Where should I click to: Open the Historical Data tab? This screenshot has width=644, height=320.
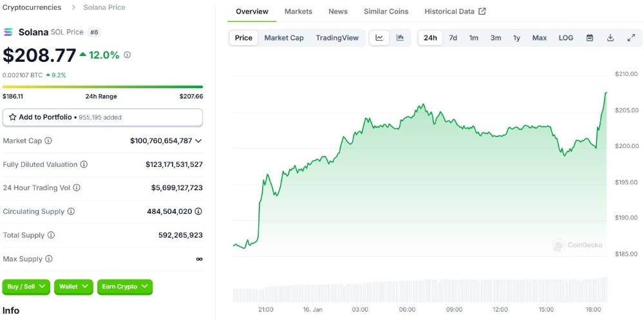(x=455, y=12)
